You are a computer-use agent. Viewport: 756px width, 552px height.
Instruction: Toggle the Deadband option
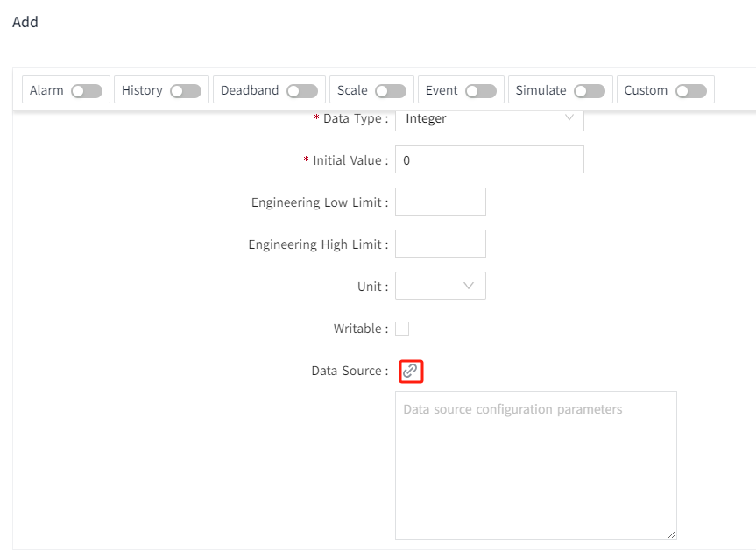[302, 91]
